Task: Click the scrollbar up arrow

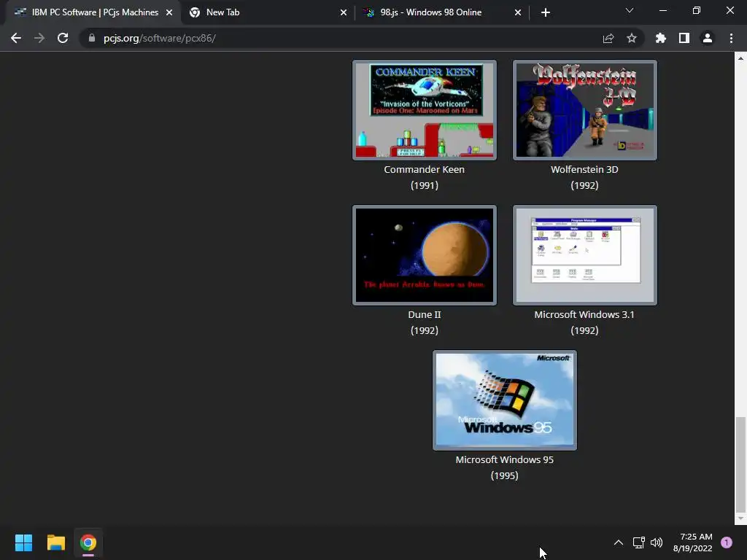Action: coord(740,58)
